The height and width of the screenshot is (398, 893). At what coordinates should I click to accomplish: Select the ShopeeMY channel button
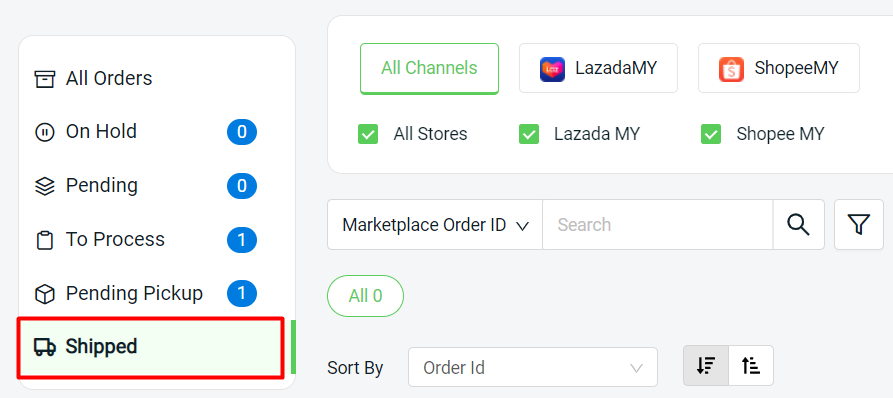coord(779,68)
